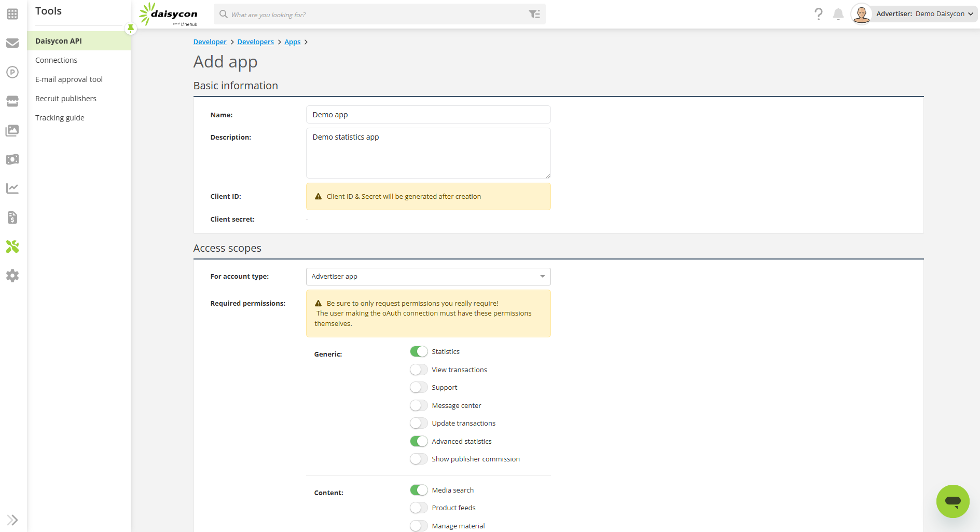Screen dimensions: 980x532
Task: Open the invoice document icon in sidebar
Action: coord(12,217)
